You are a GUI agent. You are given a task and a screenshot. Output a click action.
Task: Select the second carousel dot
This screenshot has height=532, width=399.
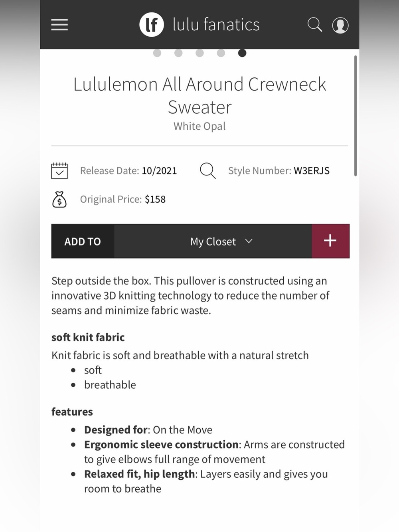point(178,53)
